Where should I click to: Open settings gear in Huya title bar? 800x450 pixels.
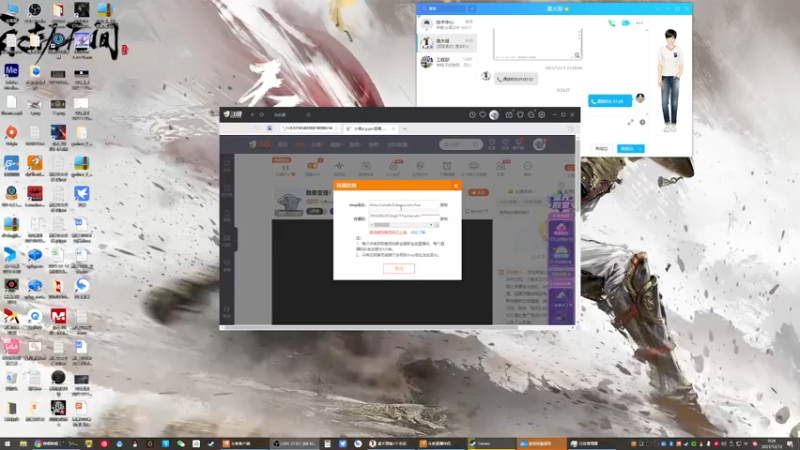click(x=542, y=115)
